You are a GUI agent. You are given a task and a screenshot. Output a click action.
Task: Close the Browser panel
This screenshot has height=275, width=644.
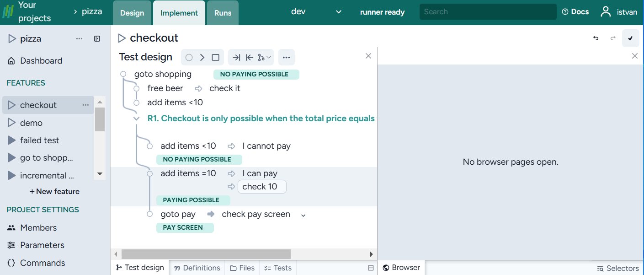635,56
